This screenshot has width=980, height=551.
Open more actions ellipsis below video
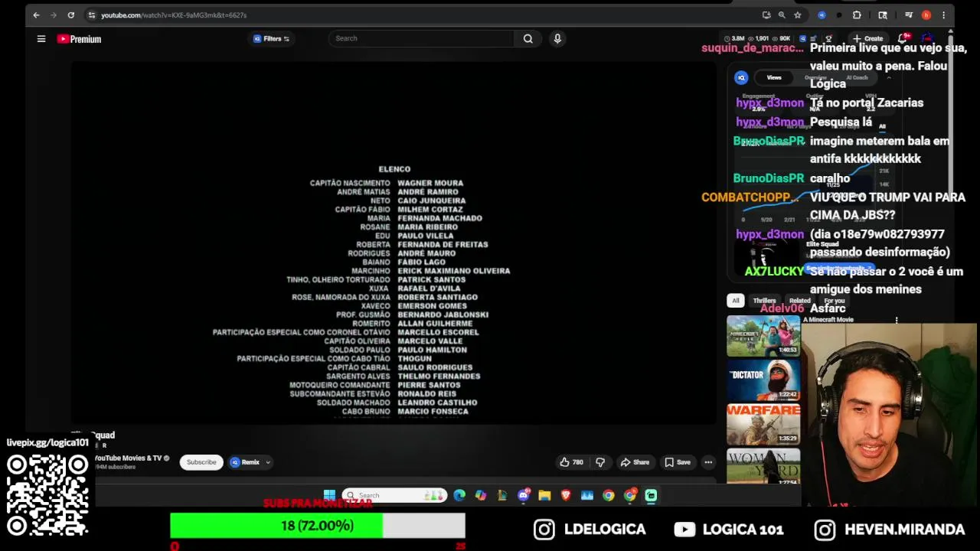tap(708, 462)
